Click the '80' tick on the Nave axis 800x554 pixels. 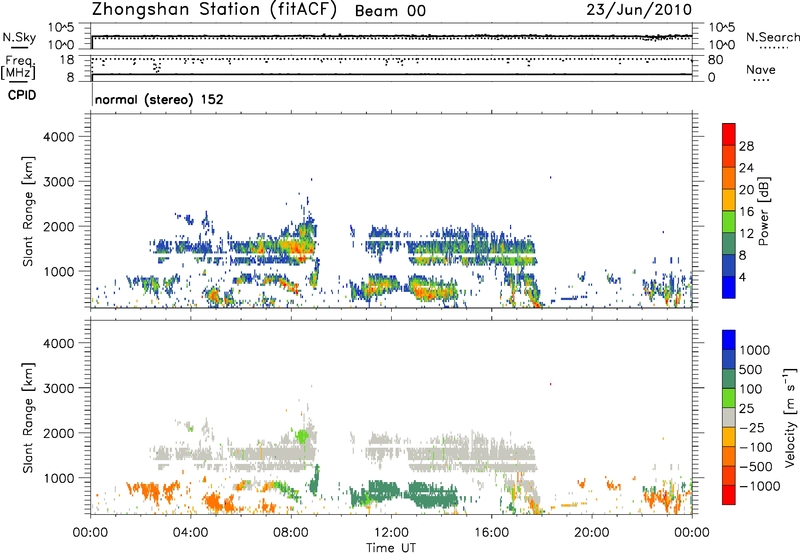coord(715,60)
